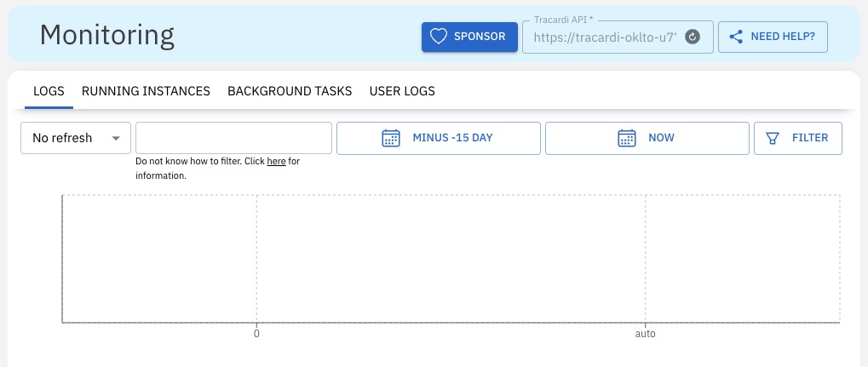Click the share icon beside Need Help
The width and height of the screenshot is (868, 367).
tap(736, 37)
